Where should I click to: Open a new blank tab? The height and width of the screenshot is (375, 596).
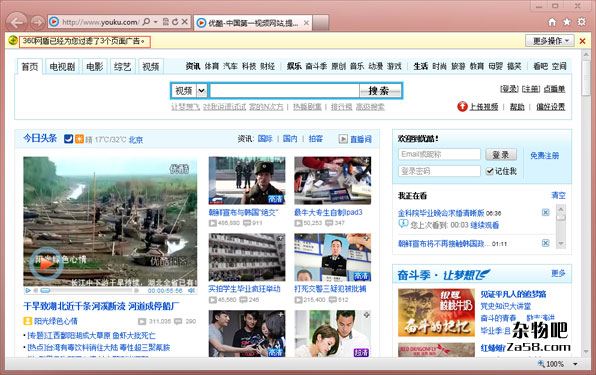click(321, 23)
